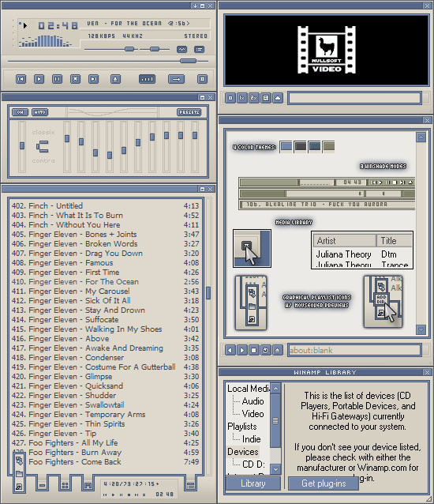Open file with main player eject button
The width and height of the screenshot is (434, 504).
(115, 79)
